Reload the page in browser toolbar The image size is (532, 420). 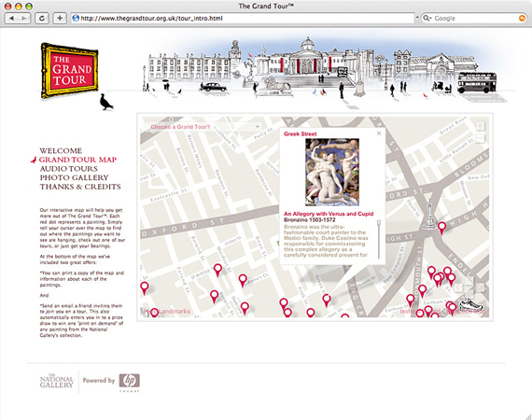tap(42, 19)
